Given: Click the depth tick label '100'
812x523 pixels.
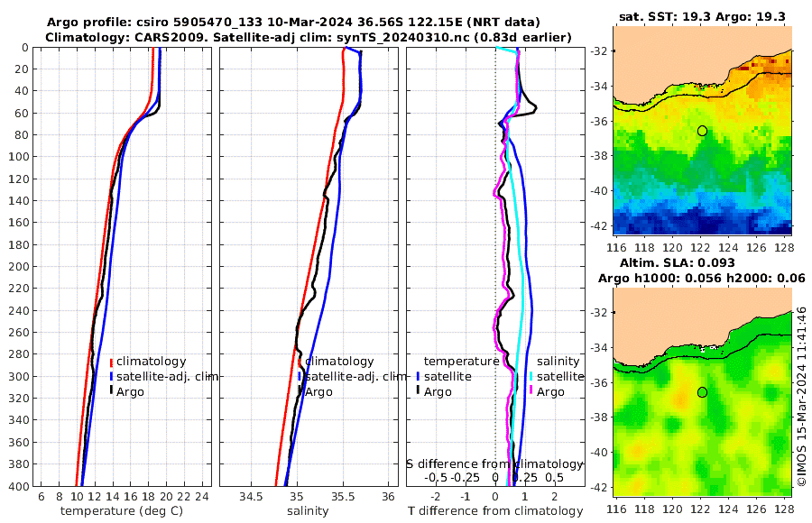Looking at the screenshot, I should 19,157.
